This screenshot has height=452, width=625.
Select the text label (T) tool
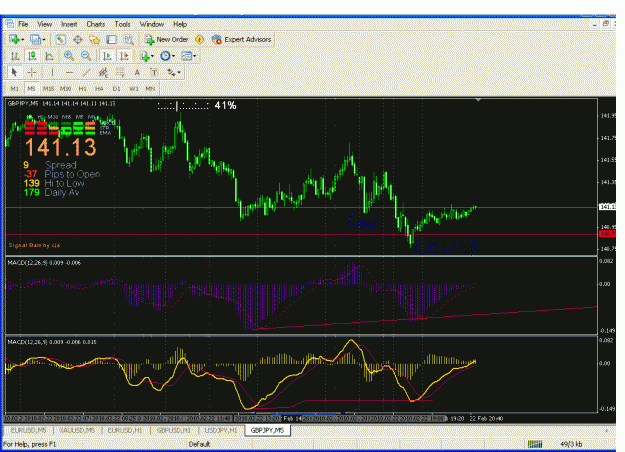pos(154,73)
